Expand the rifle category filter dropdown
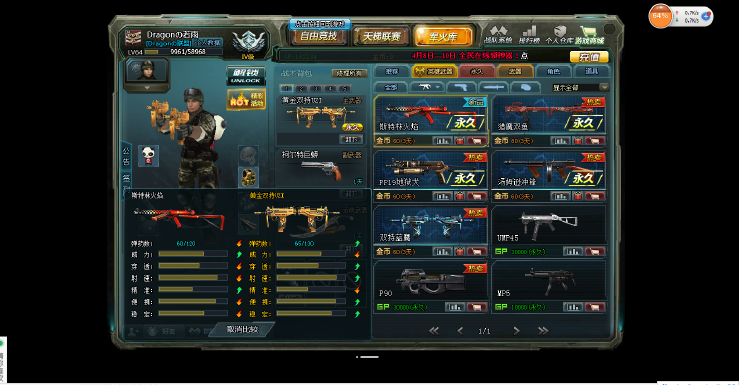The image size is (739, 385). point(426,87)
